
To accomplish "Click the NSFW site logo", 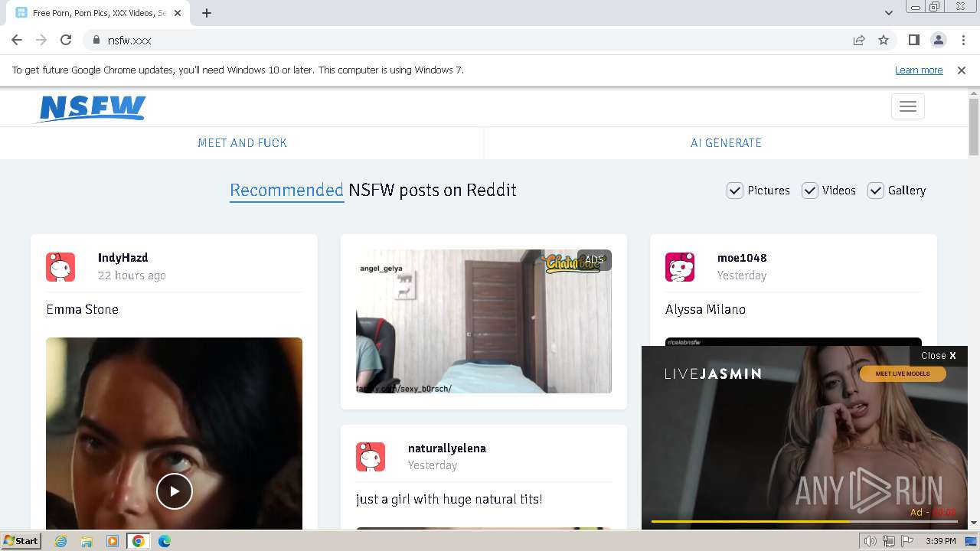I will (x=91, y=108).
